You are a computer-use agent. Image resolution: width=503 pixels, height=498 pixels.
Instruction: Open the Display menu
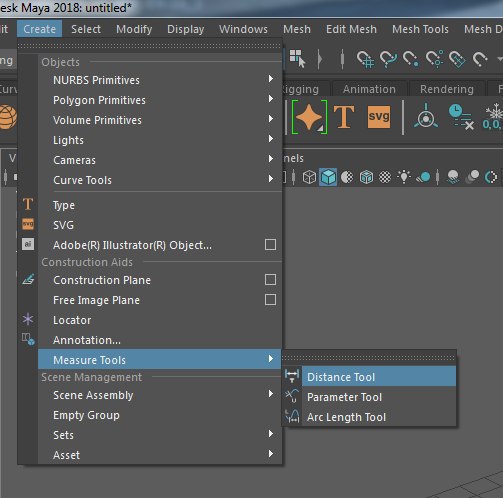(186, 29)
